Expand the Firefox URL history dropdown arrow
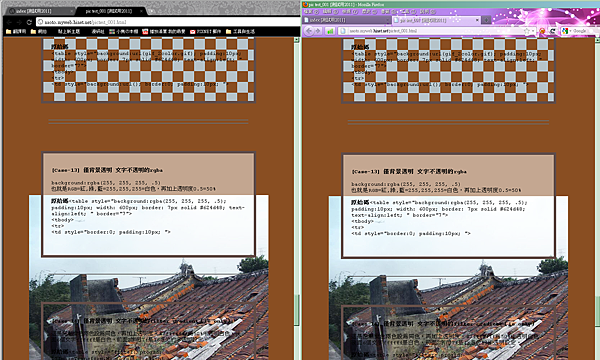The image size is (600, 360). 533,31
